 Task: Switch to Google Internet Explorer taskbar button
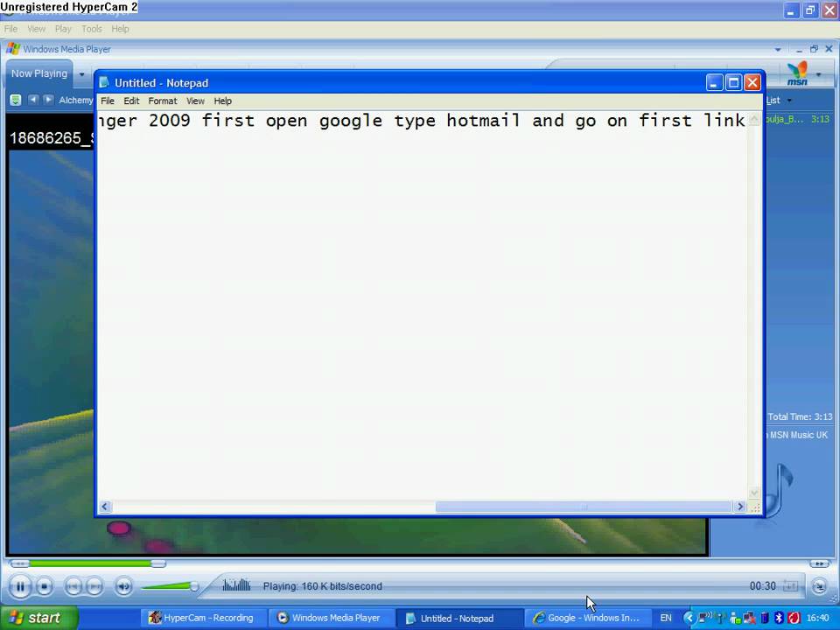[x=586, y=619]
